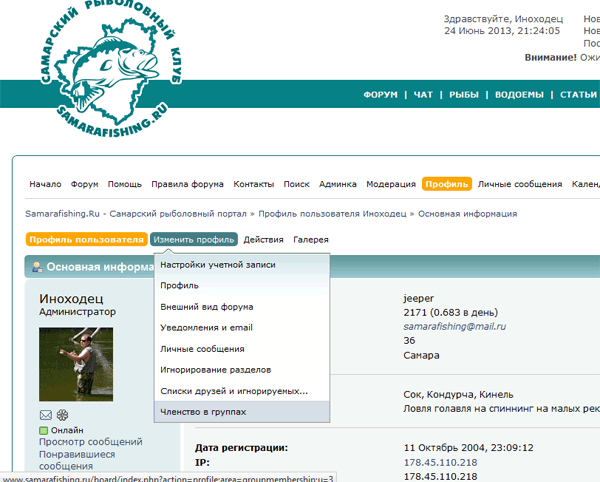Click the 2171 (0.683 в день) post count
The height and width of the screenshot is (482, 600).
tap(450, 313)
